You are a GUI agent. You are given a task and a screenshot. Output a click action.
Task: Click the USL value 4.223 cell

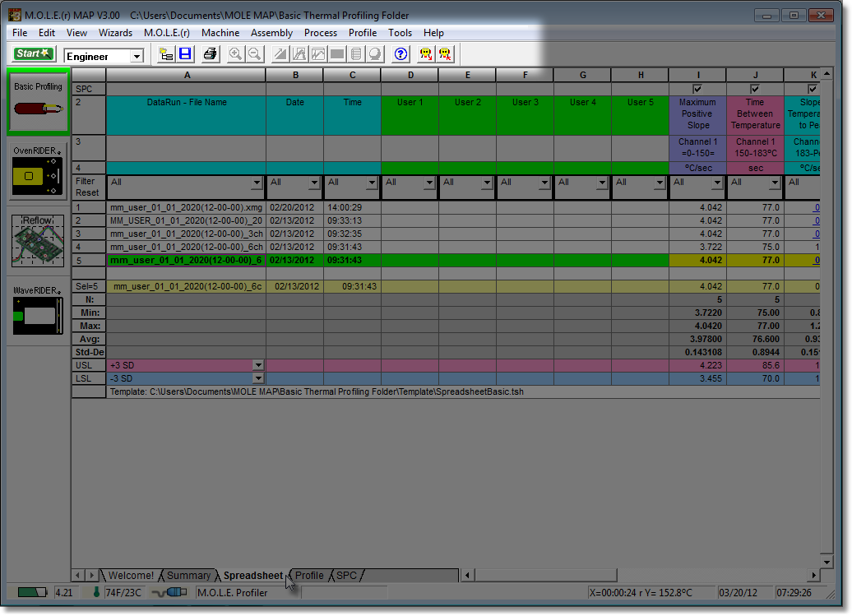pos(697,366)
